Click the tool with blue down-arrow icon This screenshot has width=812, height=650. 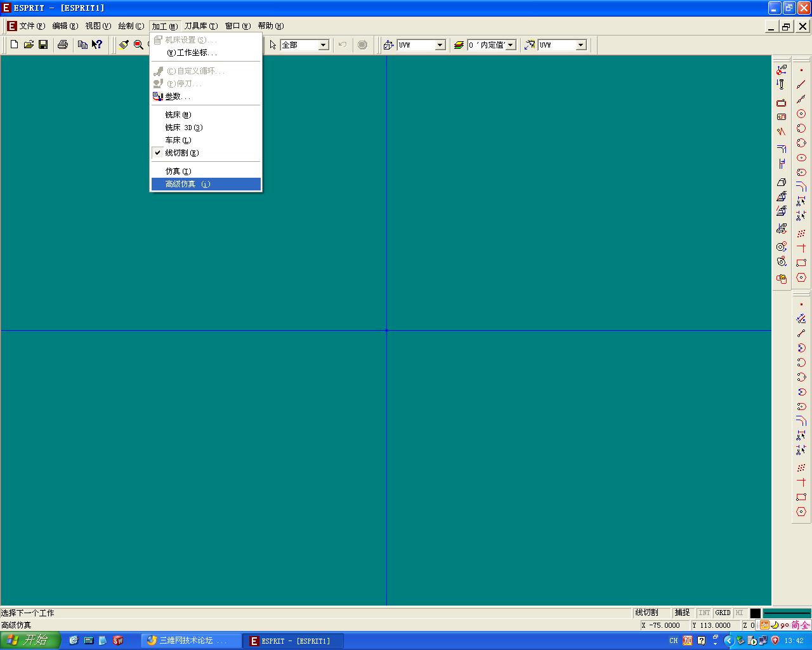tap(782, 84)
